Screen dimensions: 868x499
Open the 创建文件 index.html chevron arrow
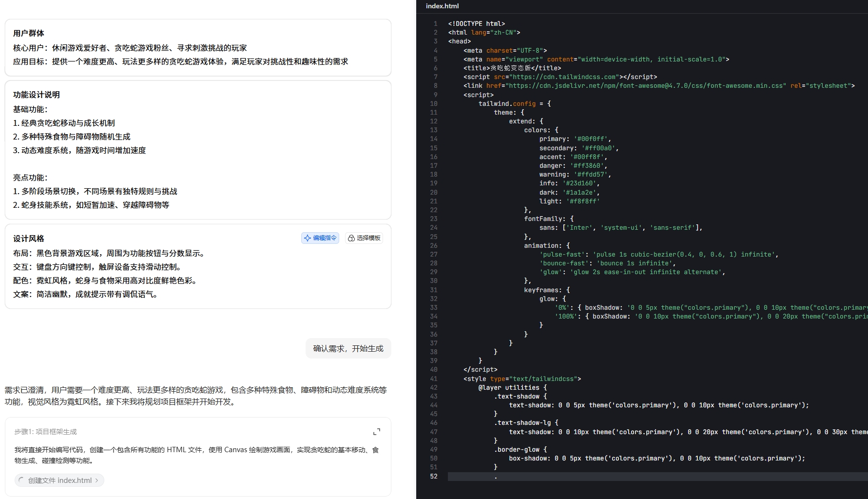tap(97, 480)
